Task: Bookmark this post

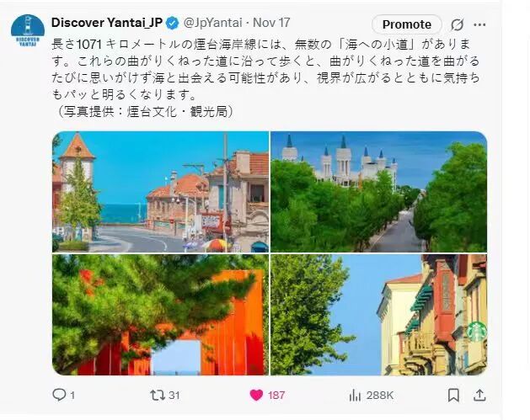Action: pos(453,395)
